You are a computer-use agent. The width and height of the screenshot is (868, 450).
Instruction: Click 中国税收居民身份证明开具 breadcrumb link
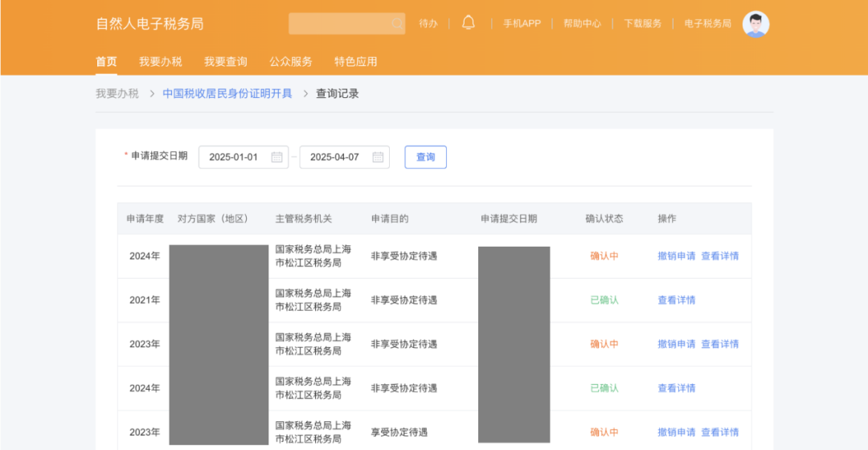227,93
